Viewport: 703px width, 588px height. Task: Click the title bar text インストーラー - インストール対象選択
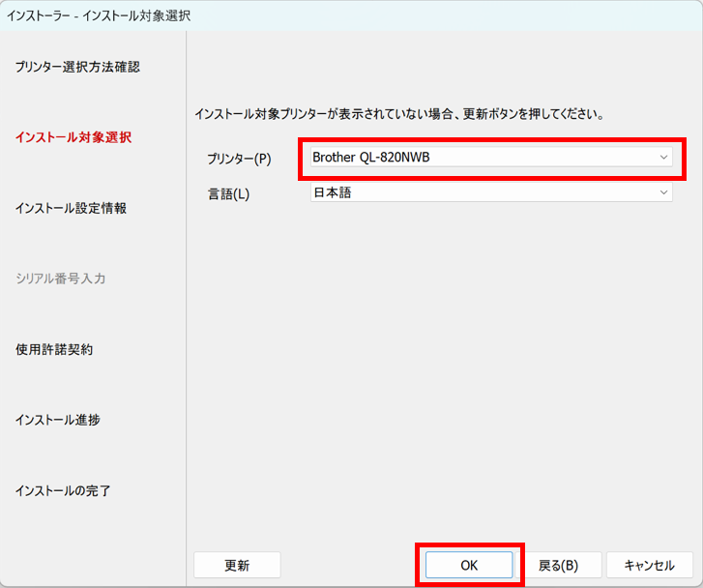click(99, 15)
